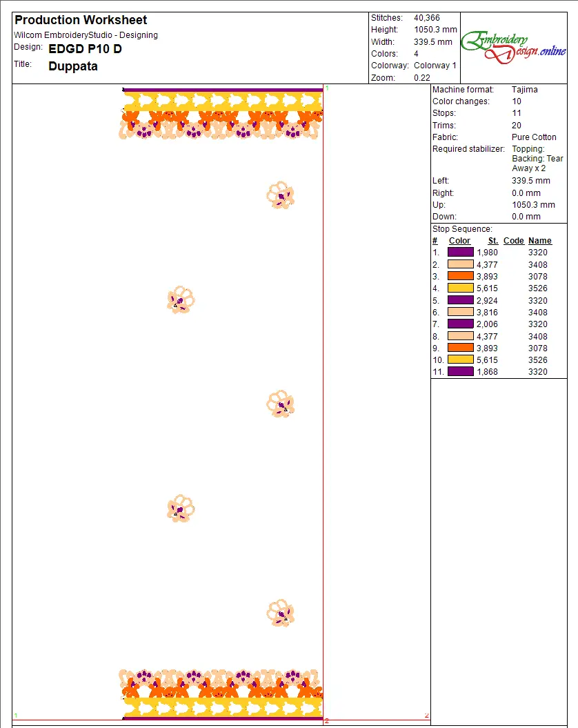Select the Duppata title text

[x=73, y=66]
